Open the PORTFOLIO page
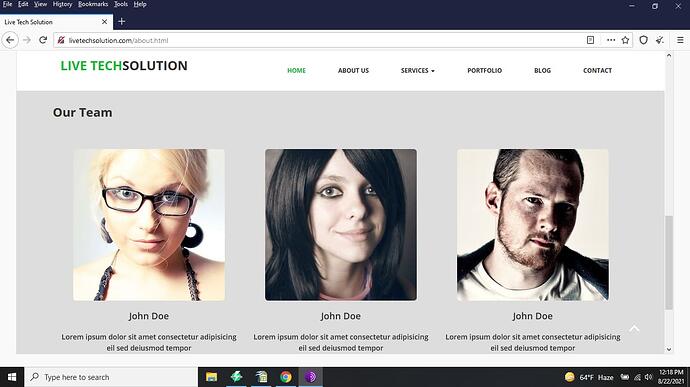 click(484, 70)
